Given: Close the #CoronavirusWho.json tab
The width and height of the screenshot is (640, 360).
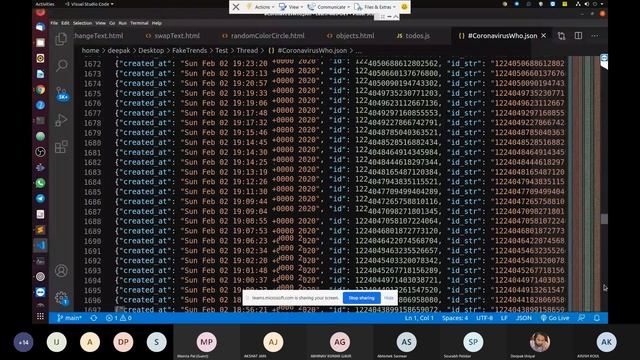Looking at the screenshot, I should click(x=544, y=36).
